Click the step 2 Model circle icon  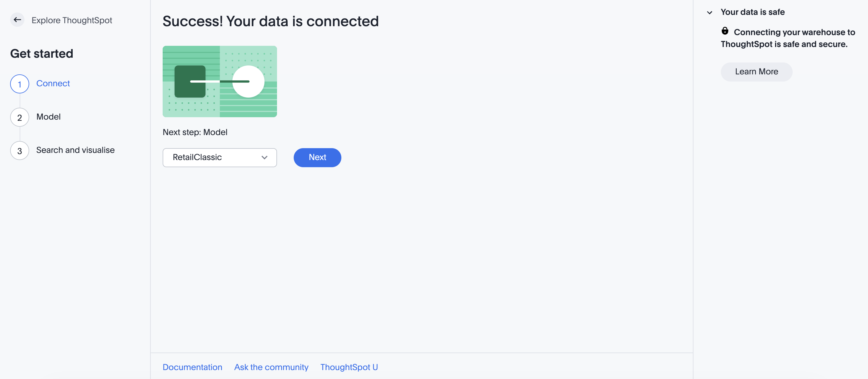[19, 117]
